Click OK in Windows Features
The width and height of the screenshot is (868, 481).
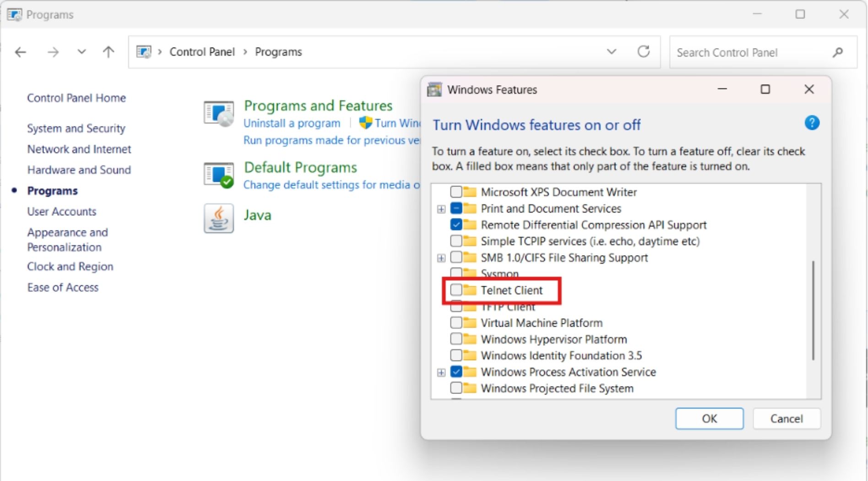[x=709, y=419]
